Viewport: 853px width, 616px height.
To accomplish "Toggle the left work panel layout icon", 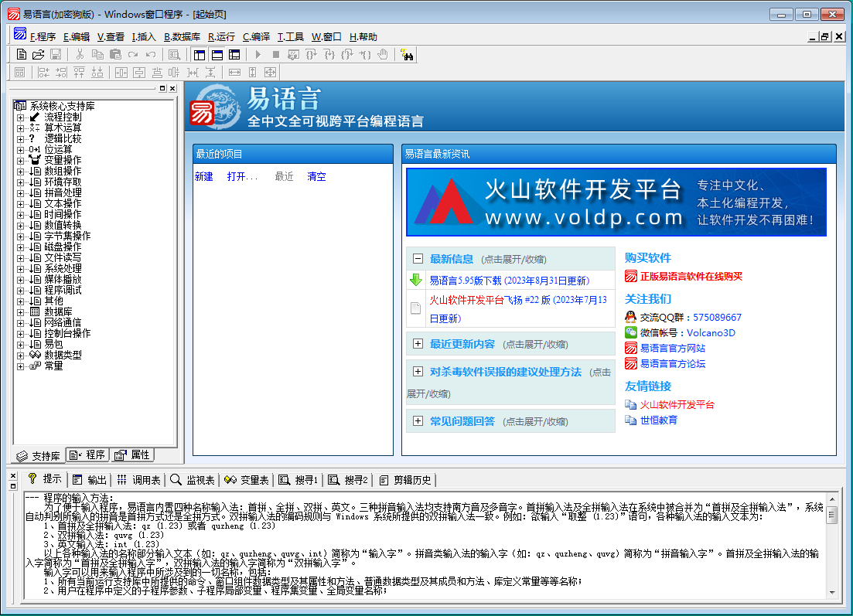I will (x=200, y=54).
